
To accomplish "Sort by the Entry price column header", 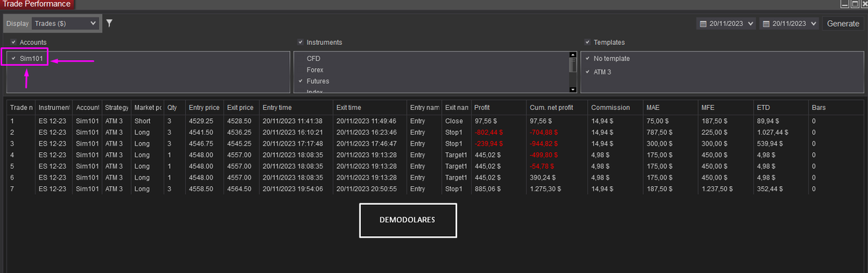I will pos(205,107).
